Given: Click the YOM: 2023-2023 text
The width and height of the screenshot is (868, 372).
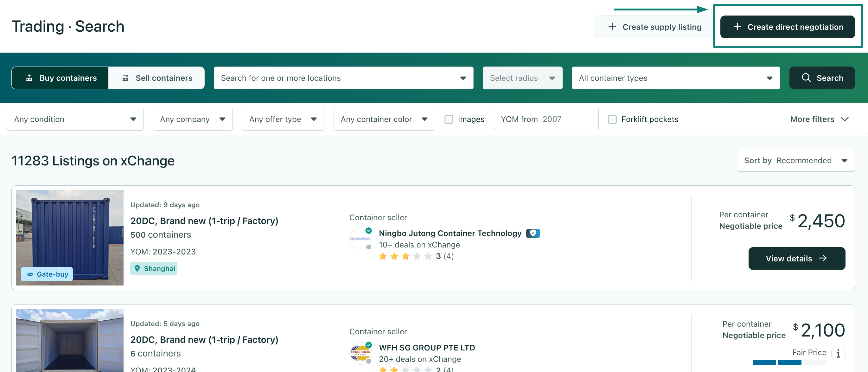Looking at the screenshot, I should (x=163, y=252).
